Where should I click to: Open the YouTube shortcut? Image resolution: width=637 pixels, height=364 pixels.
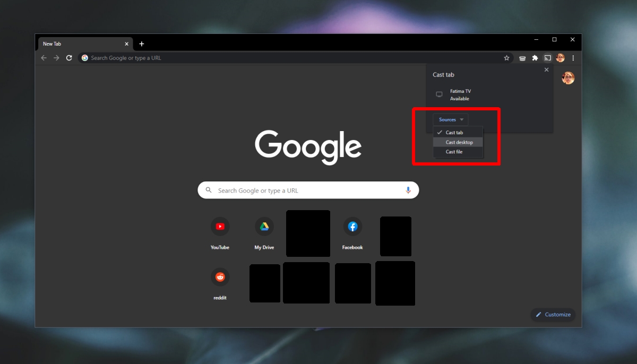tap(220, 233)
